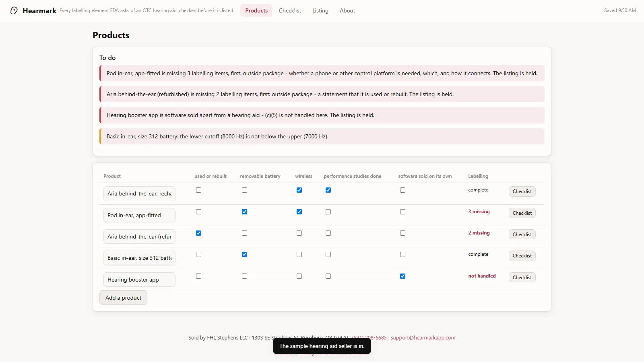Toggle removable battery for Basic in-ear
Screen dimensions: 644x362
(x=244, y=255)
